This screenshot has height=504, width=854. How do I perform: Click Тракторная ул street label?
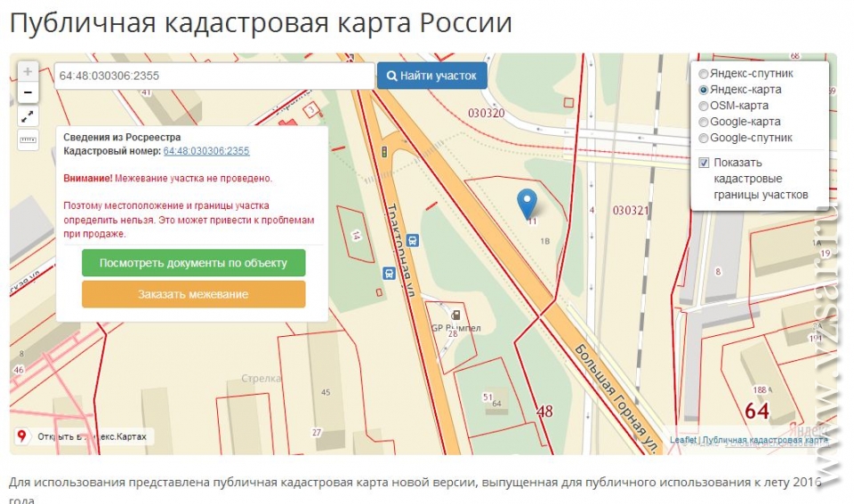pyautogui.click(x=400, y=250)
